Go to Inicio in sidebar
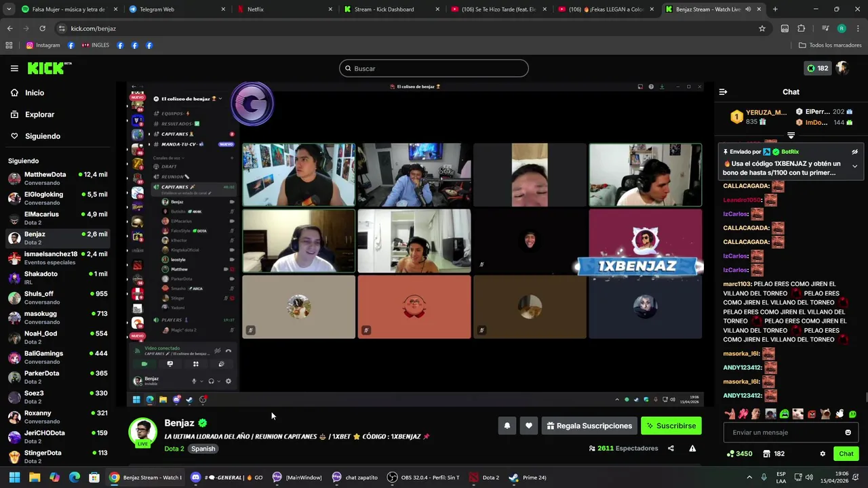Screen dimensions: 868x488 click(x=35, y=93)
